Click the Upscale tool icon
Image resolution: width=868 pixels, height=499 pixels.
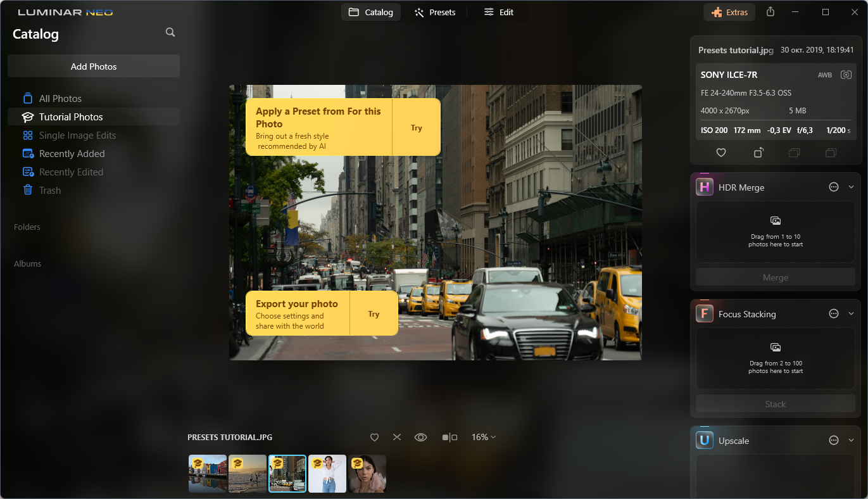click(x=704, y=439)
